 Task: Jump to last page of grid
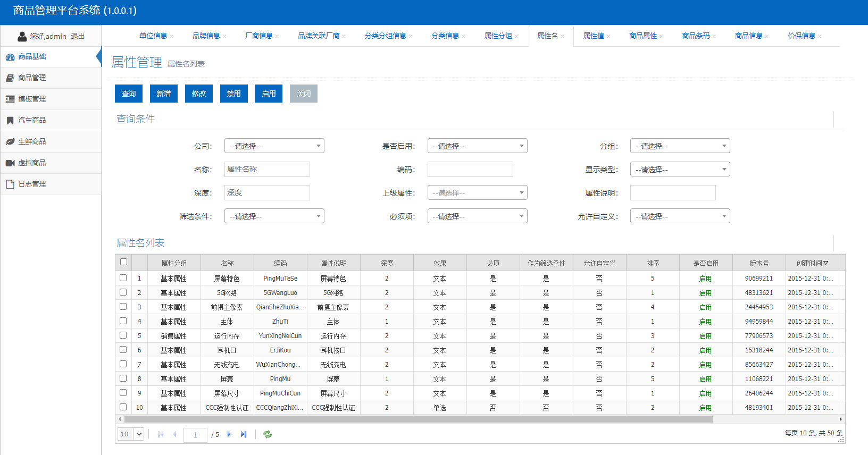tap(244, 434)
